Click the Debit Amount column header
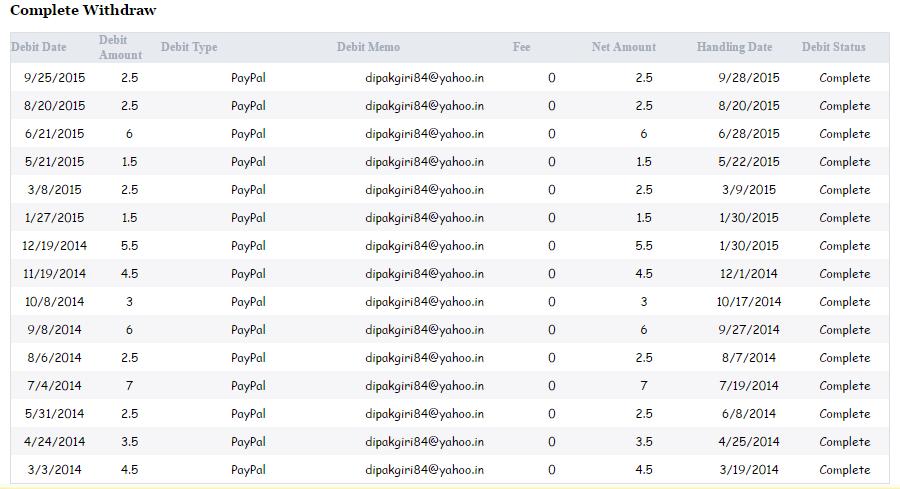 tap(121, 47)
